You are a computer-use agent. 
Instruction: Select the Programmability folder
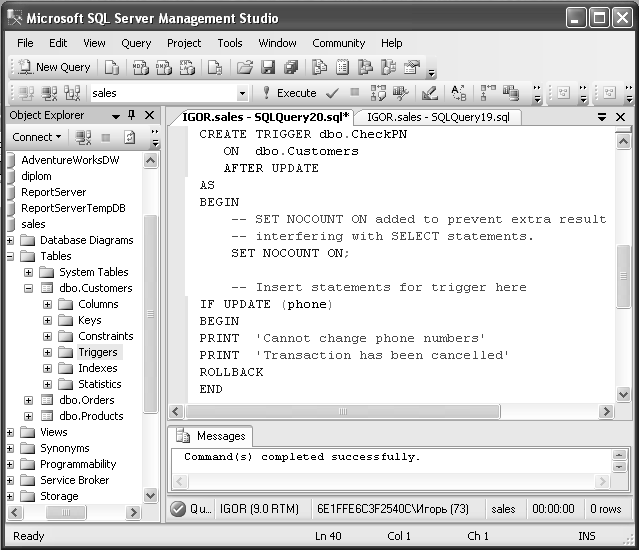click(x=78, y=464)
